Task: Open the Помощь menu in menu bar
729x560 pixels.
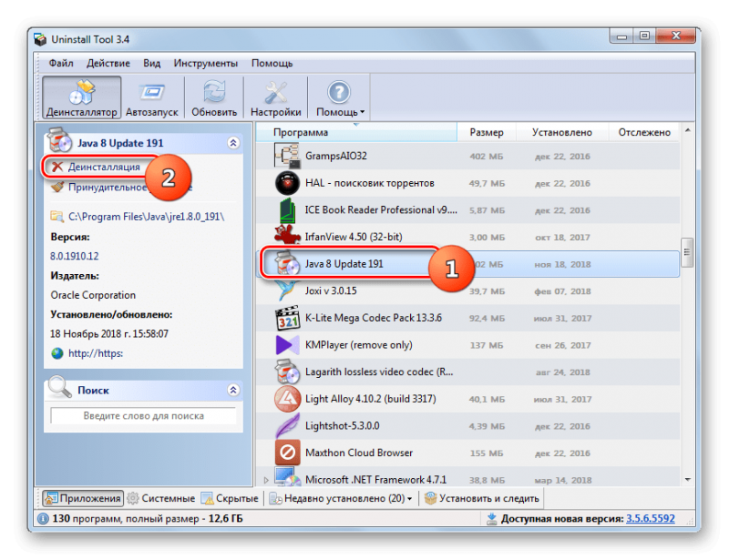Action: pyautogui.click(x=272, y=63)
